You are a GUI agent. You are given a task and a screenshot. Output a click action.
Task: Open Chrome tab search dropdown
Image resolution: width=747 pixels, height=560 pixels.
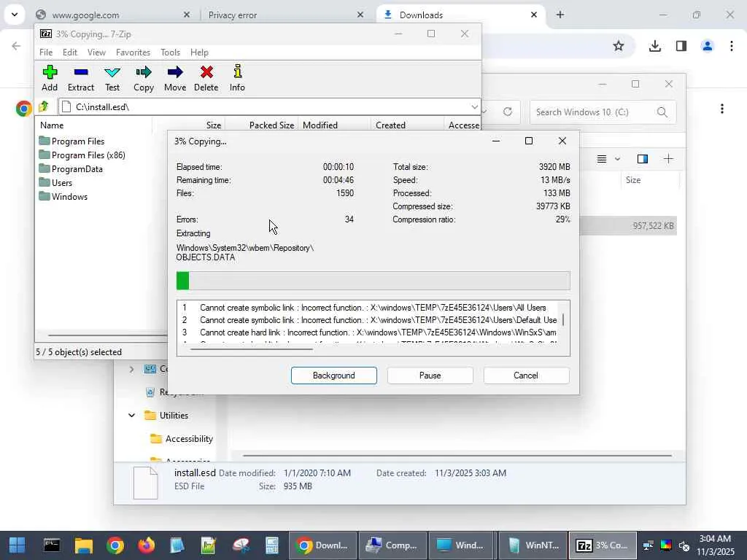tap(15, 15)
